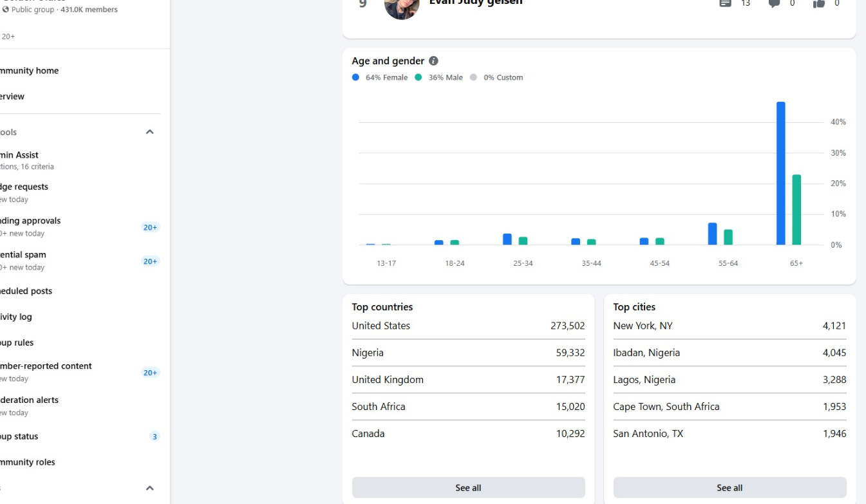
Task: Click the thumbs-up likes icon in contributor row
Action: [x=818, y=3]
